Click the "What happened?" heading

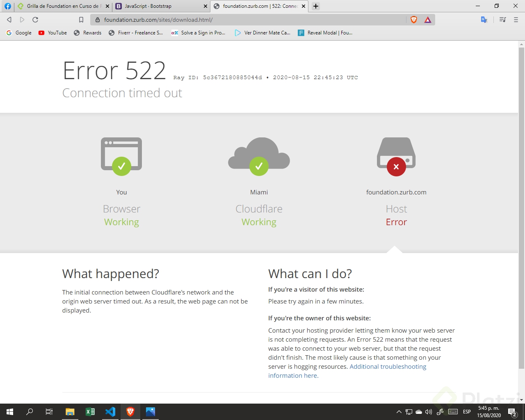(111, 274)
